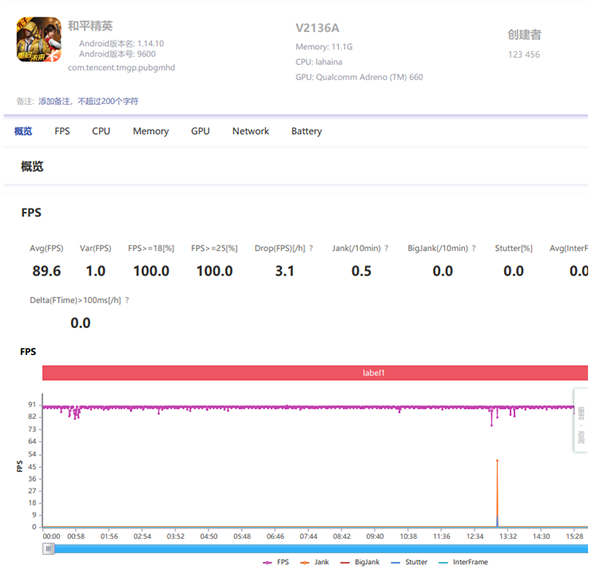The image size is (600, 570).
Task: Switch to the 概览 tab
Action: tap(23, 131)
